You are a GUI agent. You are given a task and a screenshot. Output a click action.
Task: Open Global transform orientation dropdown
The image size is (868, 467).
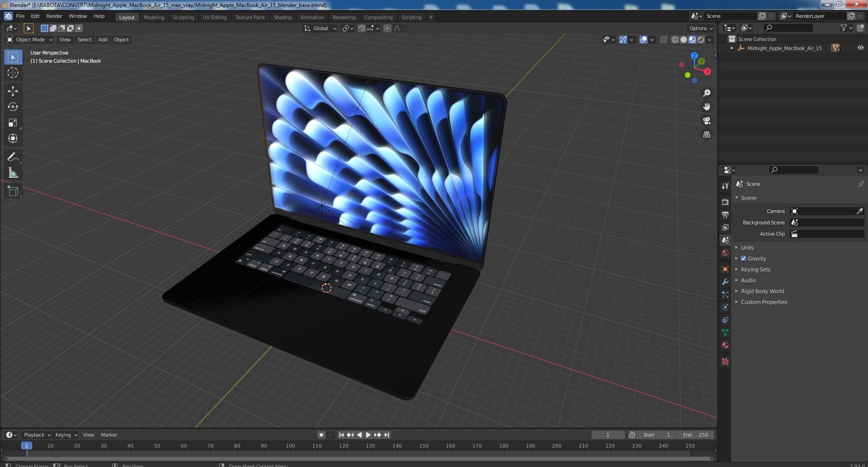click(321, 28)
